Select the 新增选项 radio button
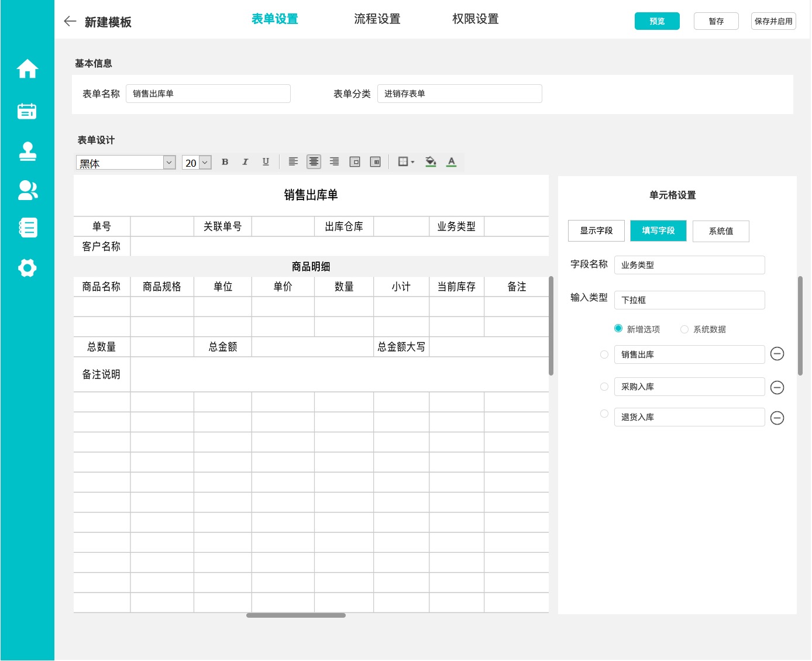812x661 pixels. (x=618, y=328)
